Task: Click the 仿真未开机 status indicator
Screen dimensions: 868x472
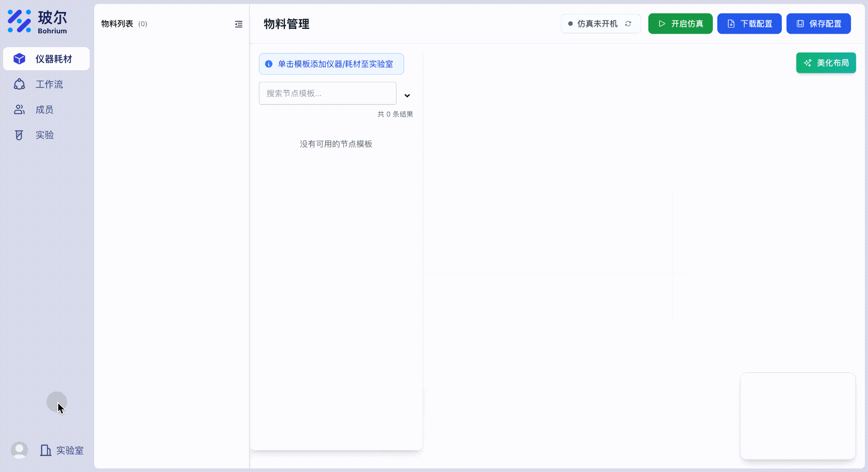Action: pyautogui.click(x=596, y=24)
